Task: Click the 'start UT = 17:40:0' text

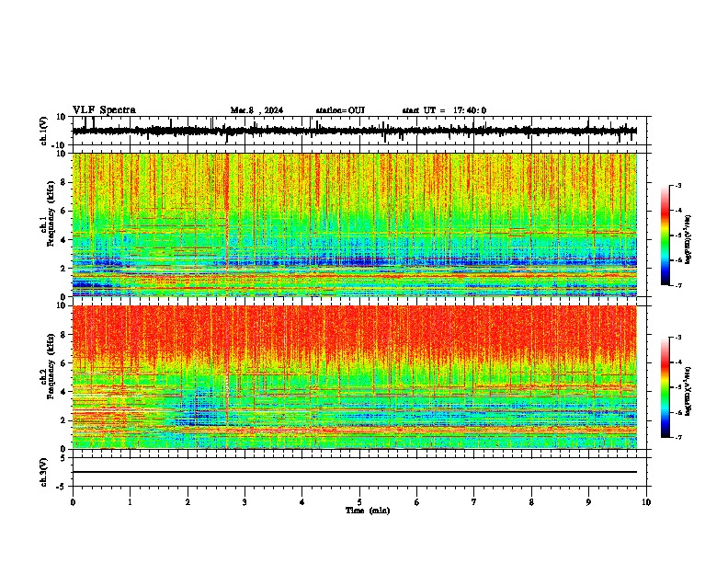Action: [444, 110]
